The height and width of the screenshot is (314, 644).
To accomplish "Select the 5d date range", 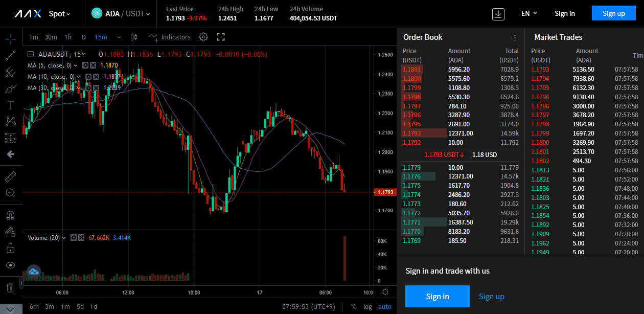I will (x=80, y=307).
